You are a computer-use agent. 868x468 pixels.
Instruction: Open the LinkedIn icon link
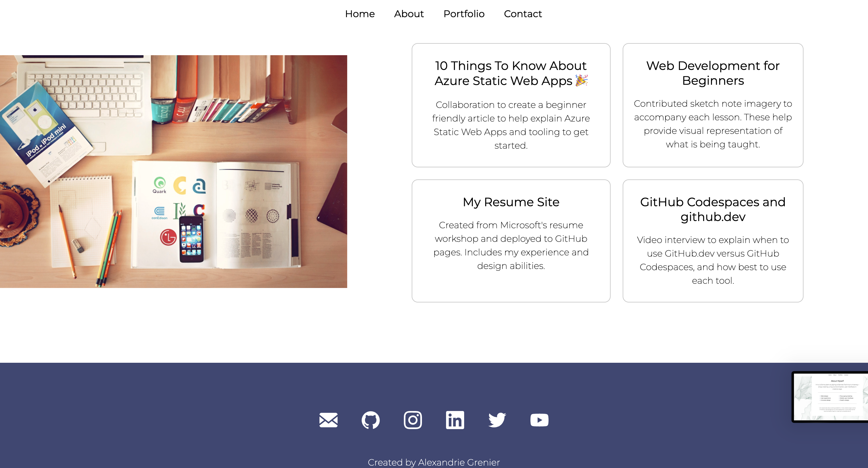coord(455,420)
